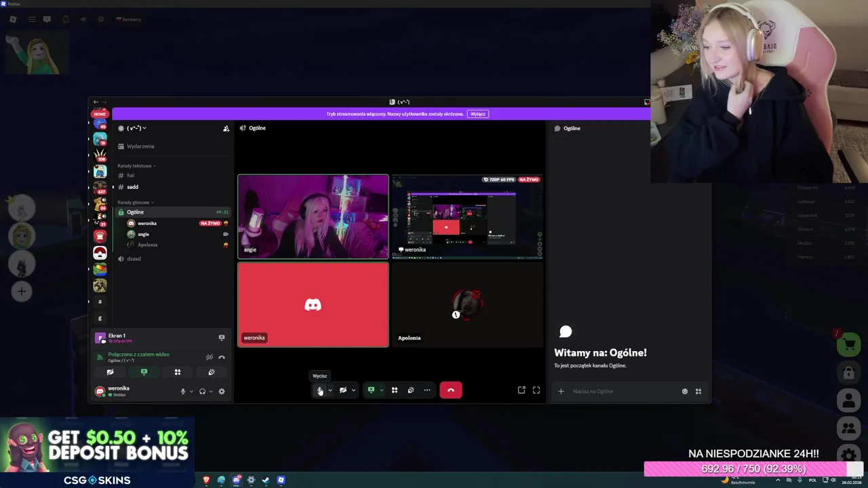Open server with letter 'g' icon
The width and height of the screenshot is (868, 488).
click(x=100, y=318)
